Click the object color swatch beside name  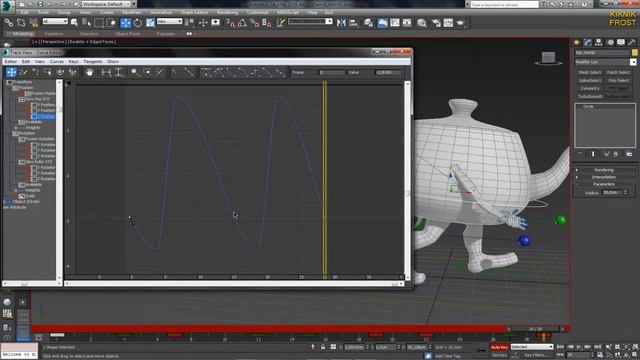tap(634, 53)
